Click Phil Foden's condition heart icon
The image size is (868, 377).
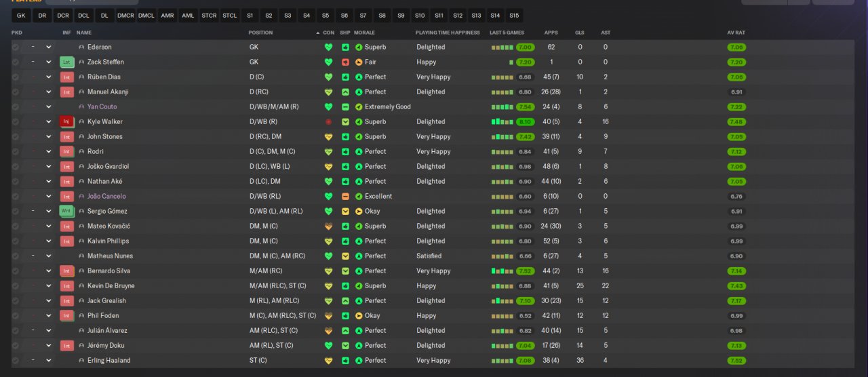pos(329,316)
